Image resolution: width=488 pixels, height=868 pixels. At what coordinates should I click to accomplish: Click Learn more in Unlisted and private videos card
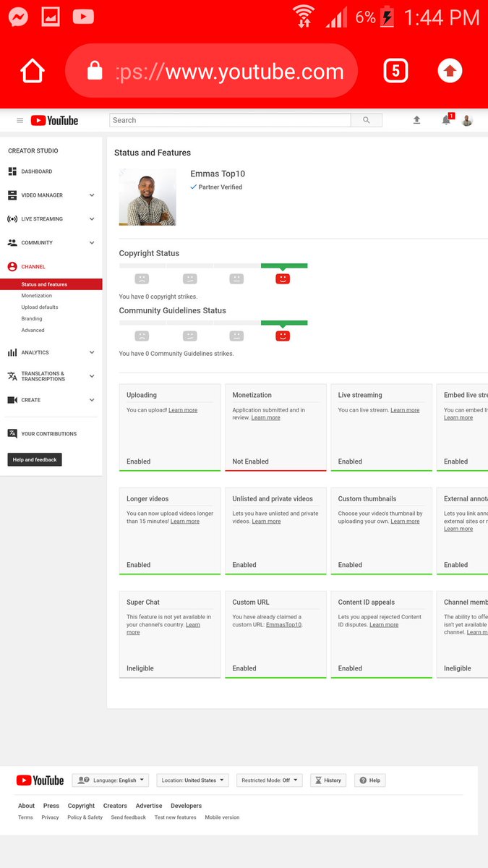point(267,521)
